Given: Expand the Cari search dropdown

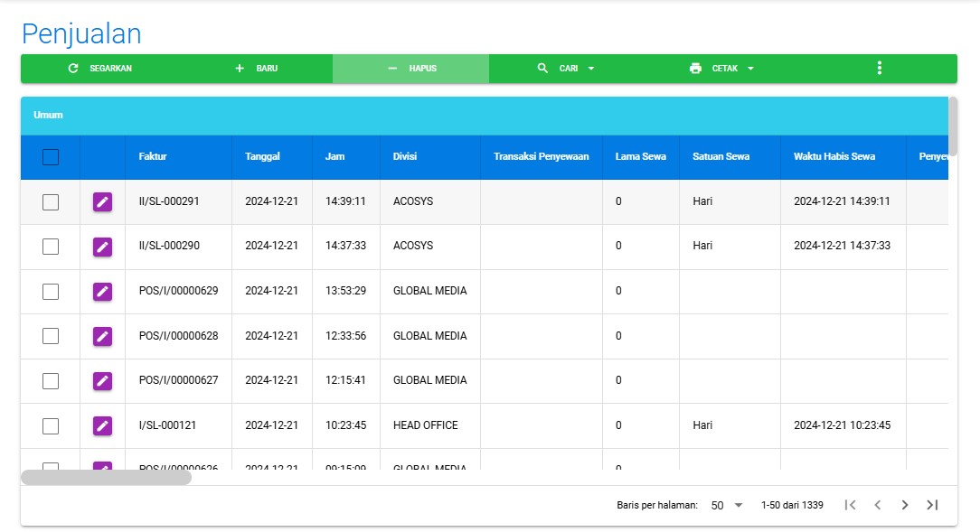Looking at the screenshot, I should click(x=567, y=69).
